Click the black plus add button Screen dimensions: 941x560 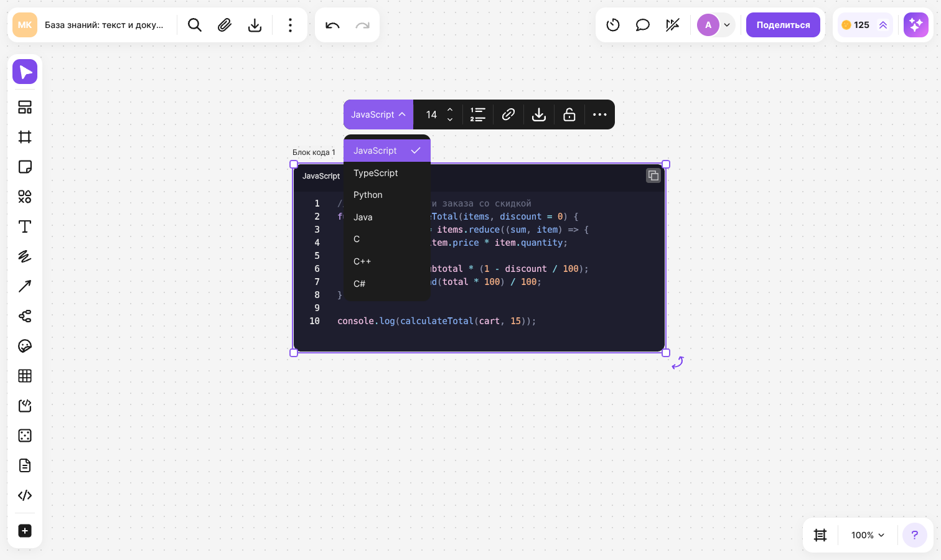(x=25, y=531)
